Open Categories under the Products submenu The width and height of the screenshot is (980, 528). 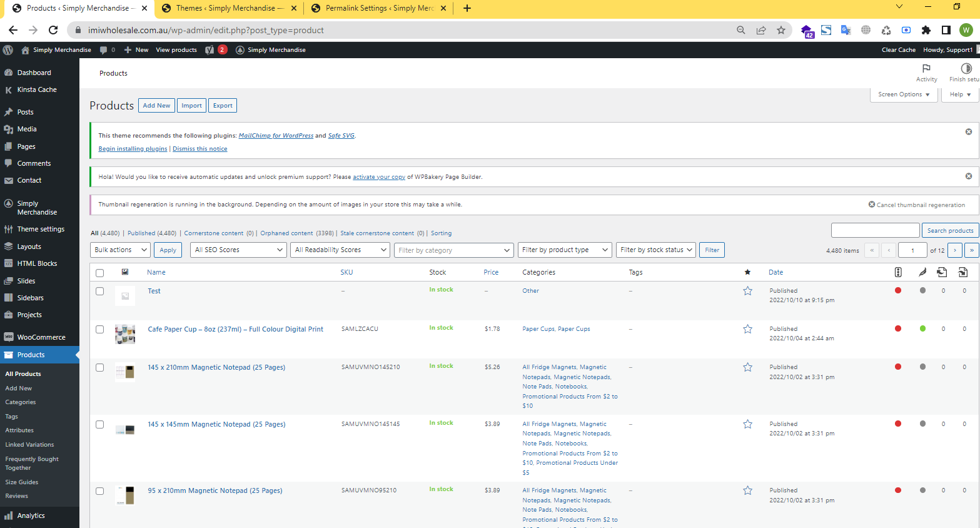point(21,402)
